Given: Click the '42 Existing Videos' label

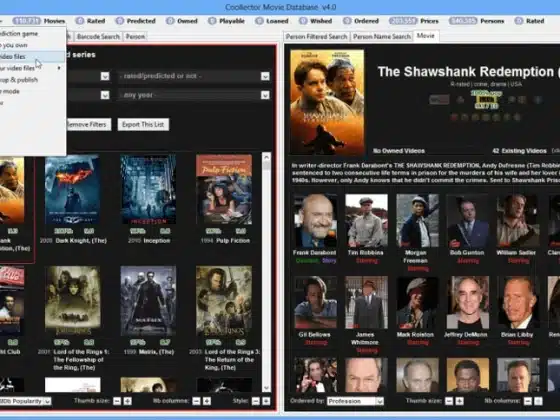Looking at the screenshot, I should (x=519, y=151).
